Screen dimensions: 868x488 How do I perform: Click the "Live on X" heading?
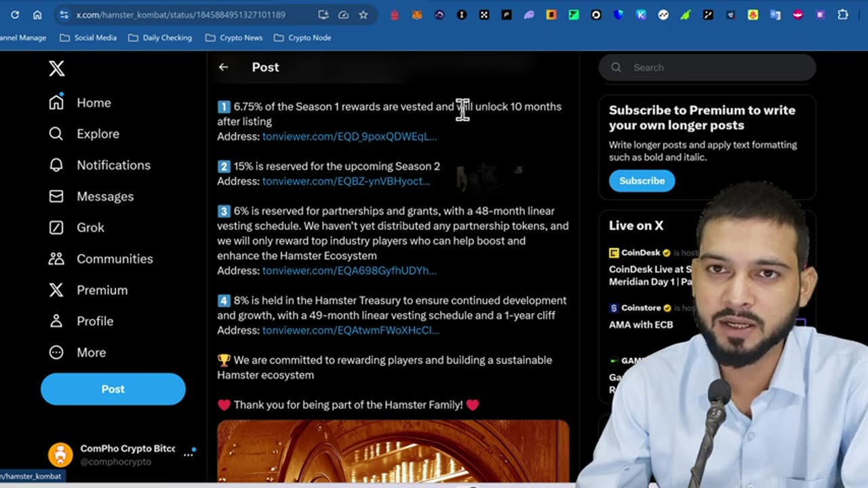click(636, 226)
